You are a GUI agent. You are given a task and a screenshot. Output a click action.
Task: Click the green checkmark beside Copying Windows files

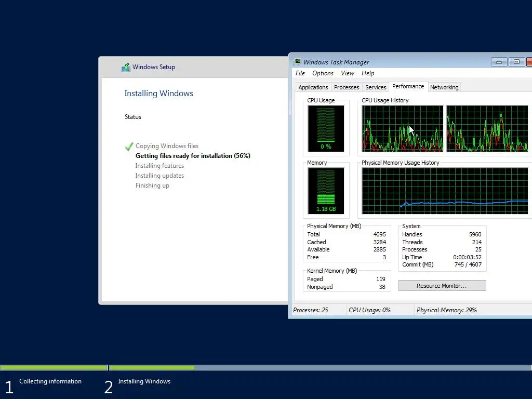tap(129, 146)
